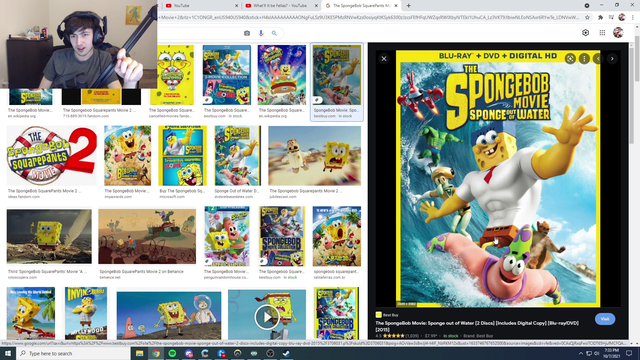The width and height of the screenshot is (640, 360).
Task: Open the jubileecast.com result caption
Action: pos(306,191)
